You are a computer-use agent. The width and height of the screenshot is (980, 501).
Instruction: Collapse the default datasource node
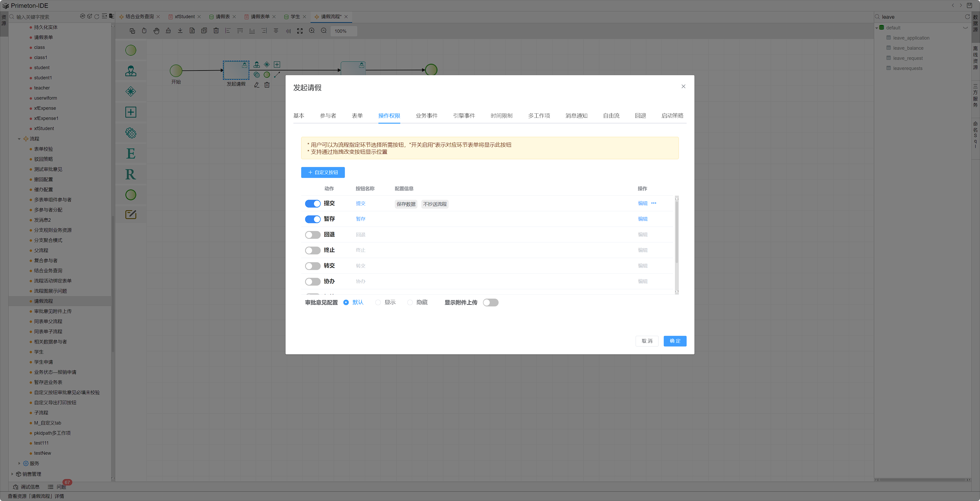876,28
